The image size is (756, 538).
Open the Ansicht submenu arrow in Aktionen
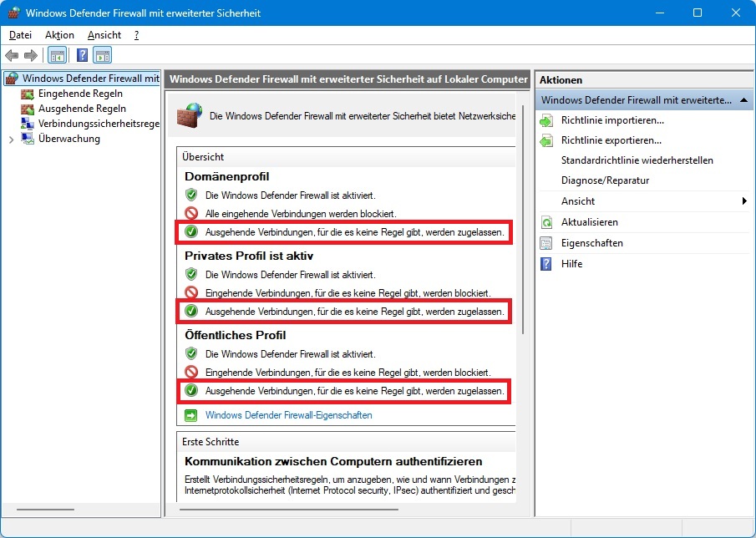(x=744, y=201)
